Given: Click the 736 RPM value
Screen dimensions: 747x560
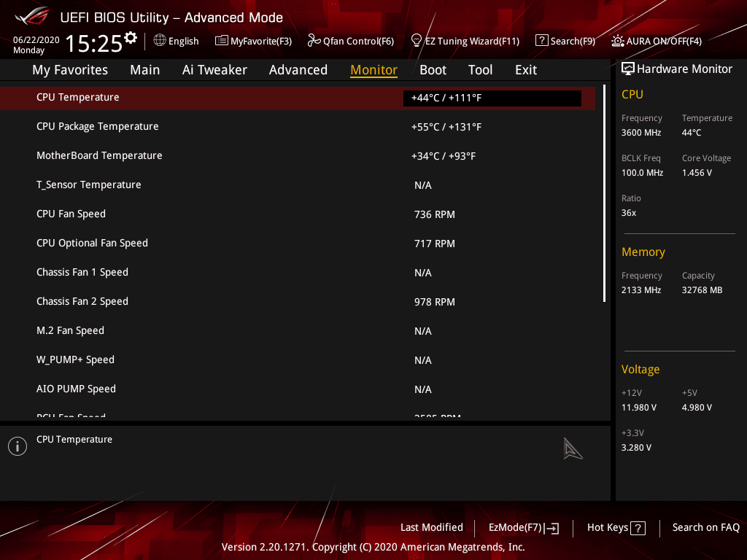Looking at the screenshot, I should tap(435, 215).
